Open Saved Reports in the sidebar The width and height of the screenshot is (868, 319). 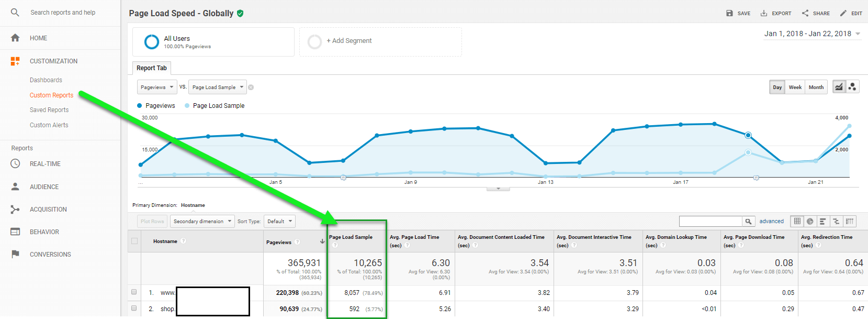click(49, 110)
